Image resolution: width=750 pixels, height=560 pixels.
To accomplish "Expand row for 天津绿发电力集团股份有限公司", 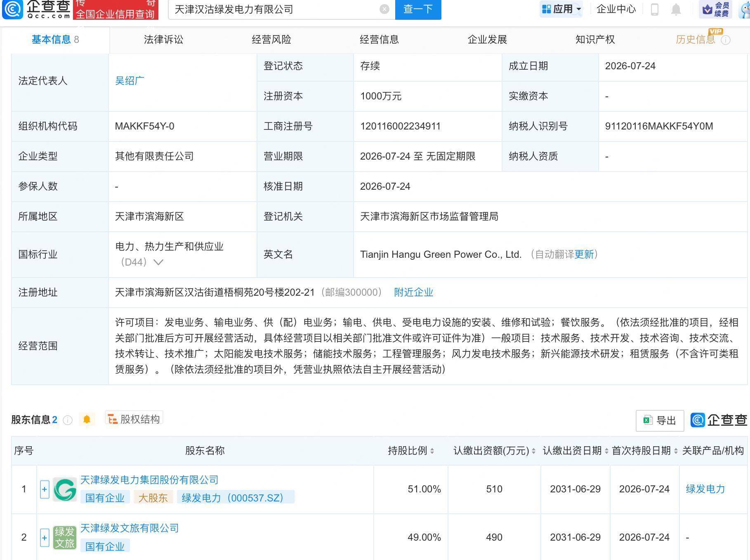I will tap(45, 489).
